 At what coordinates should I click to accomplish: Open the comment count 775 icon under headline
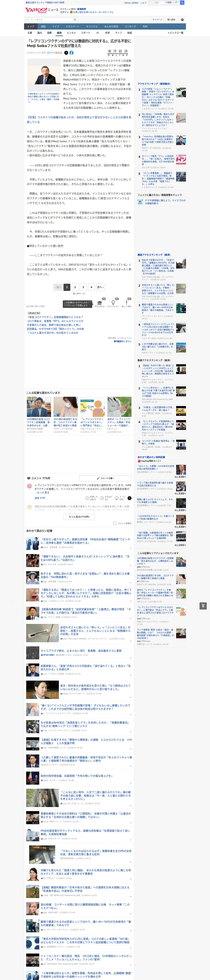pos(51,53)
